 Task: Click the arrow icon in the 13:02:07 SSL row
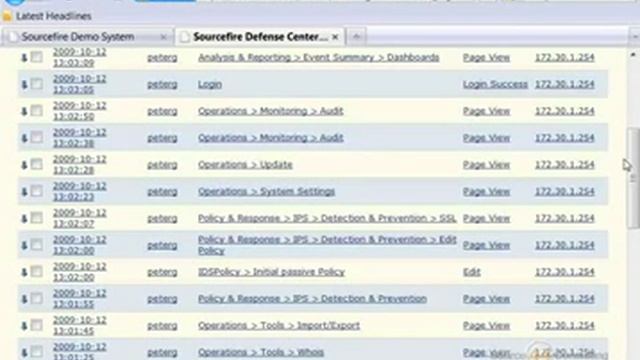click(24, 218)
